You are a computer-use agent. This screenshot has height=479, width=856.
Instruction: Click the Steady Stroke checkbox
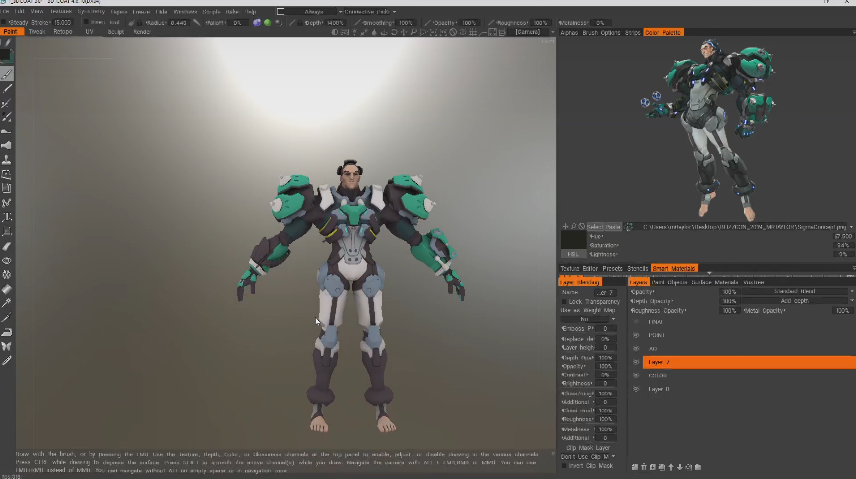point(4,22)
